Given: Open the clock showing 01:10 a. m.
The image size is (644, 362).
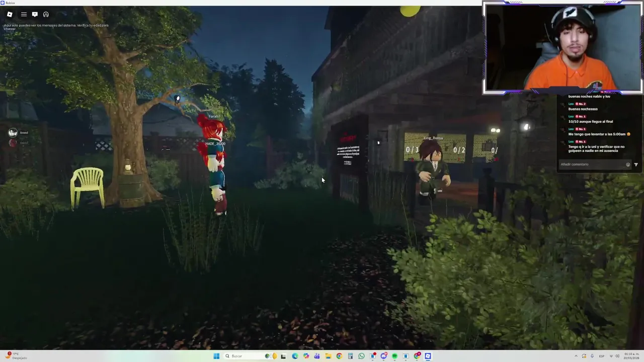Looking at the screenshot, I should (631, 356).
